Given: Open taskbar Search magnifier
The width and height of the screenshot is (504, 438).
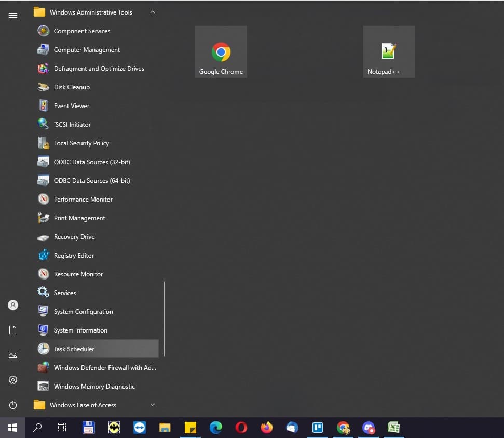Looking at the screenshot, I should point(37,428).
